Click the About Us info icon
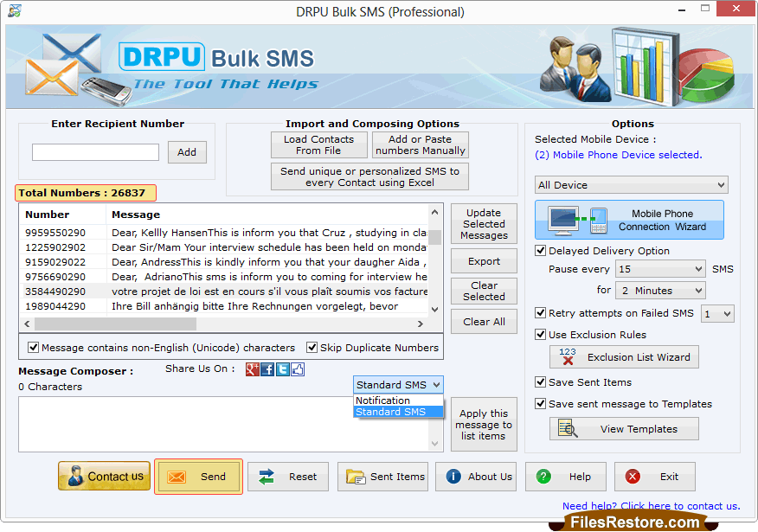 click(453, 477)
